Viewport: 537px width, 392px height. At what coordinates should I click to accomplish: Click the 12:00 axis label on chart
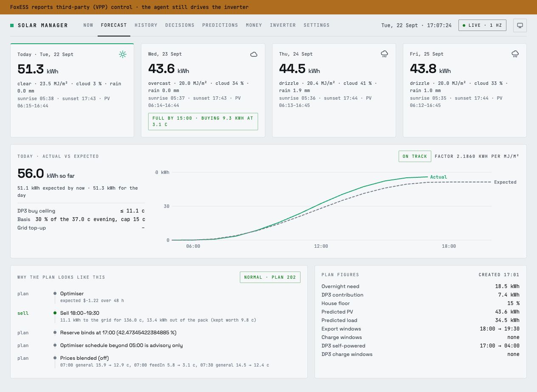pos(321,246)
